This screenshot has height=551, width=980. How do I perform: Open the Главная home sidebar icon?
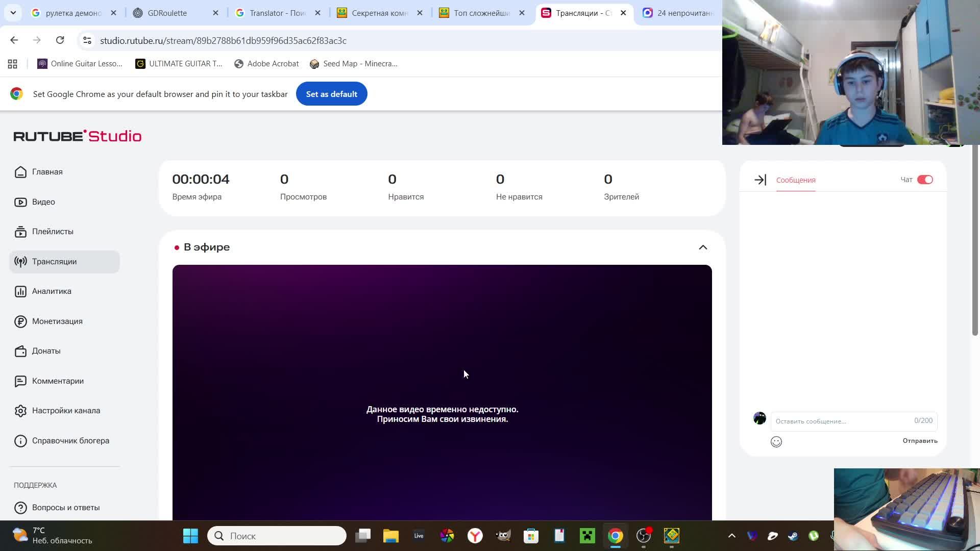[x=20, y=172]
